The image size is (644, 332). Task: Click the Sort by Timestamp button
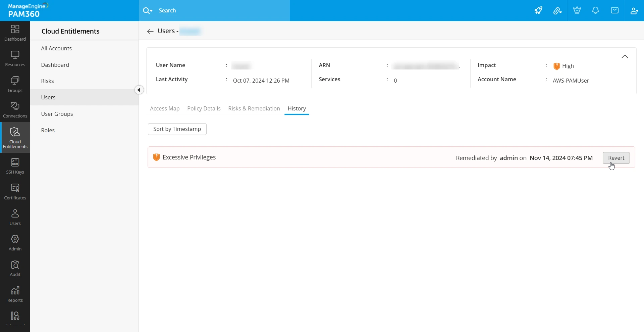[177, 129]
